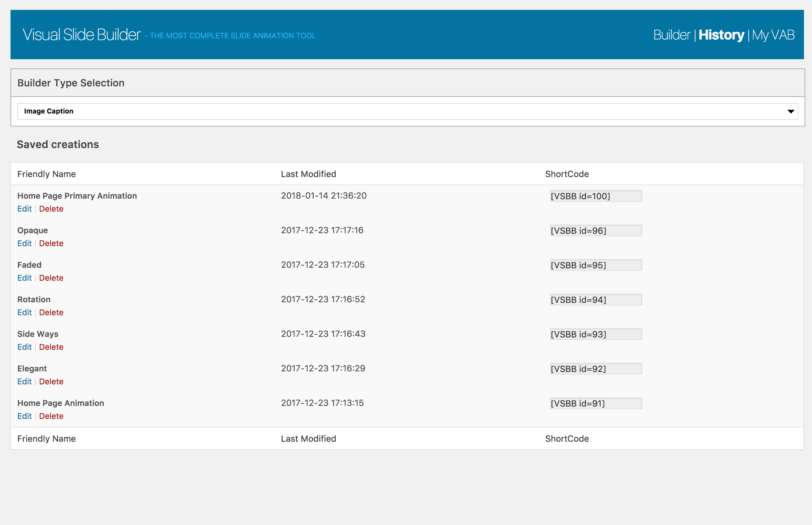Delete the Side Ways creation
The height and width of the screenshot is (525, 812).
point(51,347)
